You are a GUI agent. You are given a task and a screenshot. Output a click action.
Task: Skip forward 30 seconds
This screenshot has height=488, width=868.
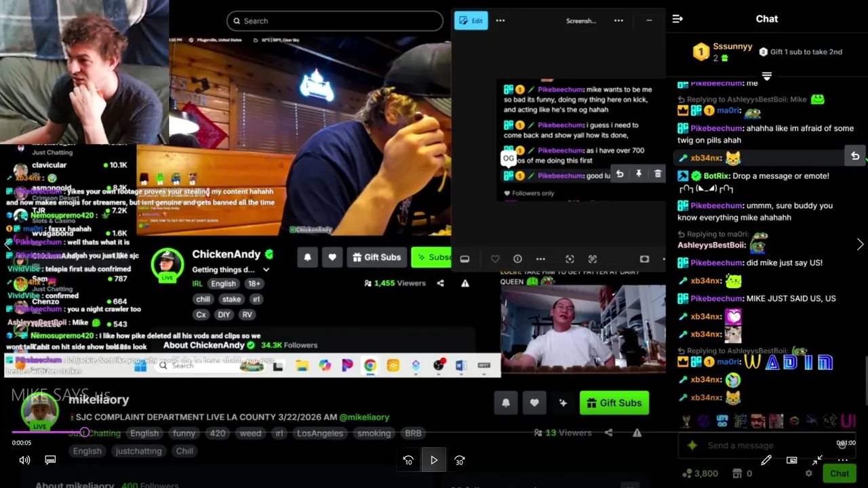[x=460, y=460]
